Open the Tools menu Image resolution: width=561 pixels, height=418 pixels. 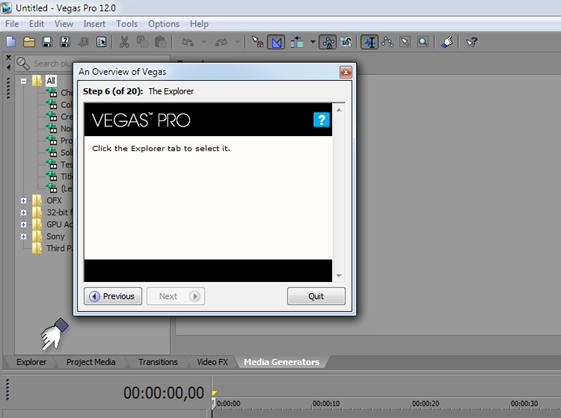[x=127, y=24]
